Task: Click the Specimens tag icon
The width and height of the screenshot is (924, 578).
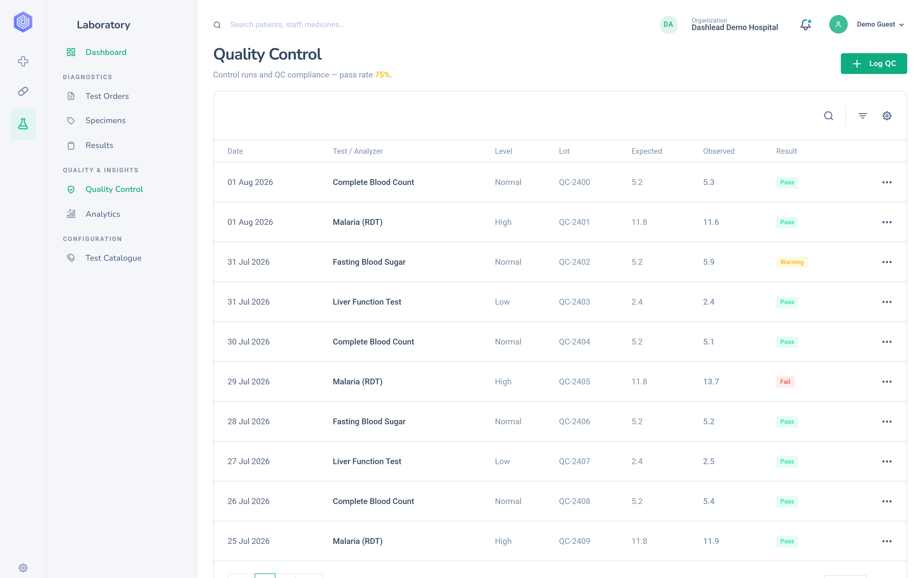Action: tap(71, 120)
